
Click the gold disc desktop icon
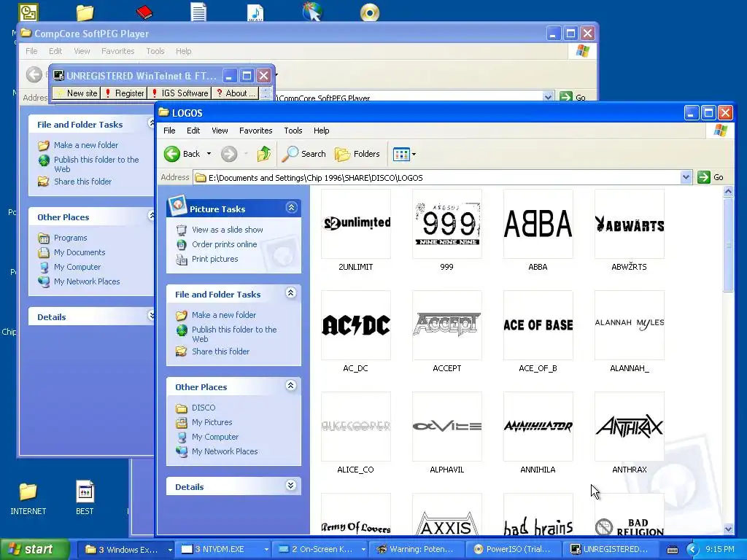[370, 12]
